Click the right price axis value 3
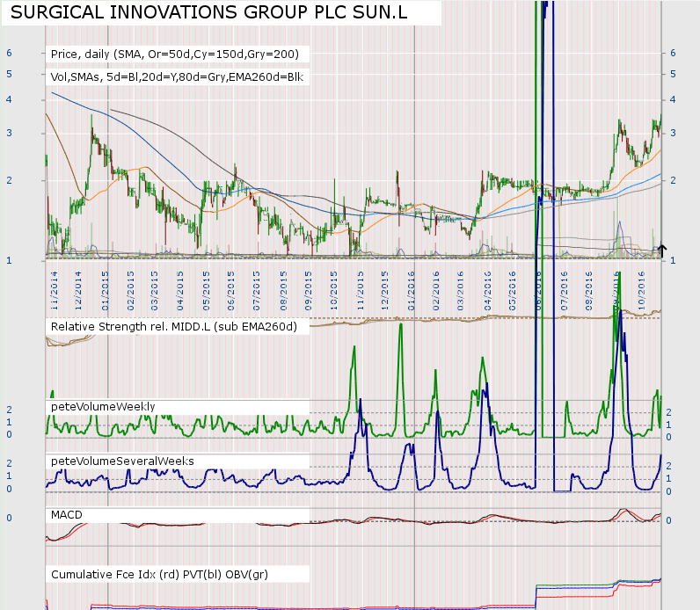Screen dimensions: 700x610 (673, 133)
